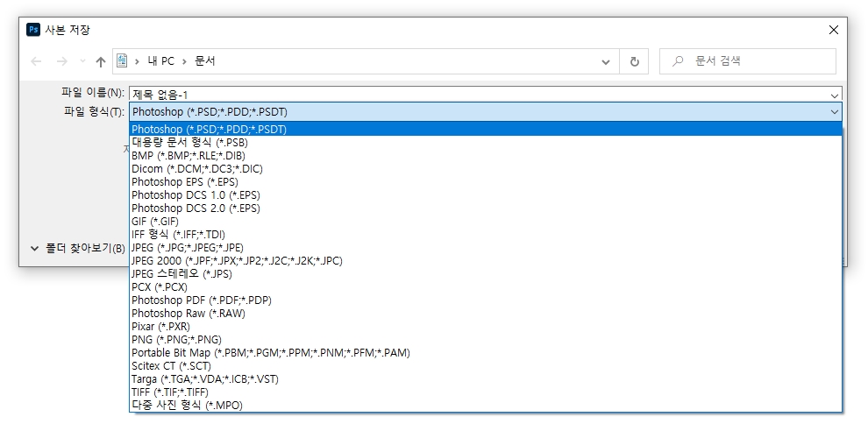Choose Pixar (*.PXR) format
This screenshot has height=438, width=868.
[486, 326]
